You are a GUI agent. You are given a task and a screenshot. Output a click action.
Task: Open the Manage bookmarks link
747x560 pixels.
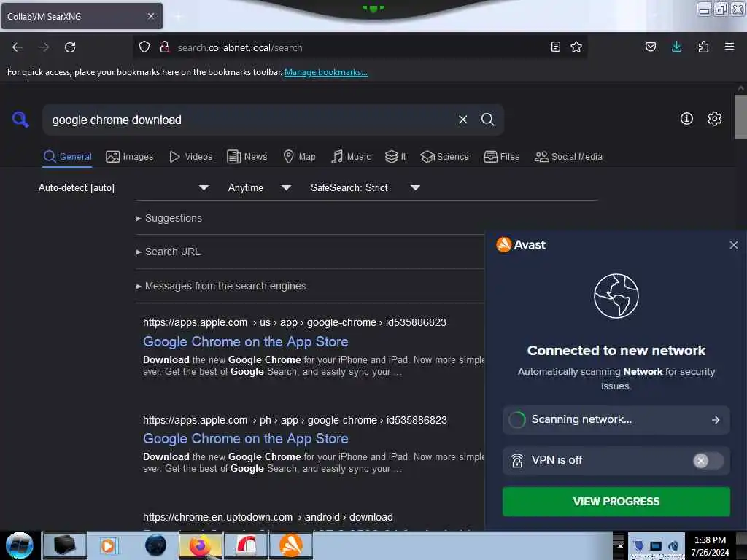click(326, 72)
